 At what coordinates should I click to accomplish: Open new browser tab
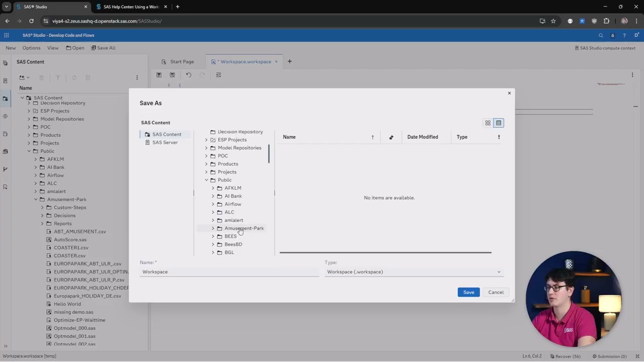(178, 7)
